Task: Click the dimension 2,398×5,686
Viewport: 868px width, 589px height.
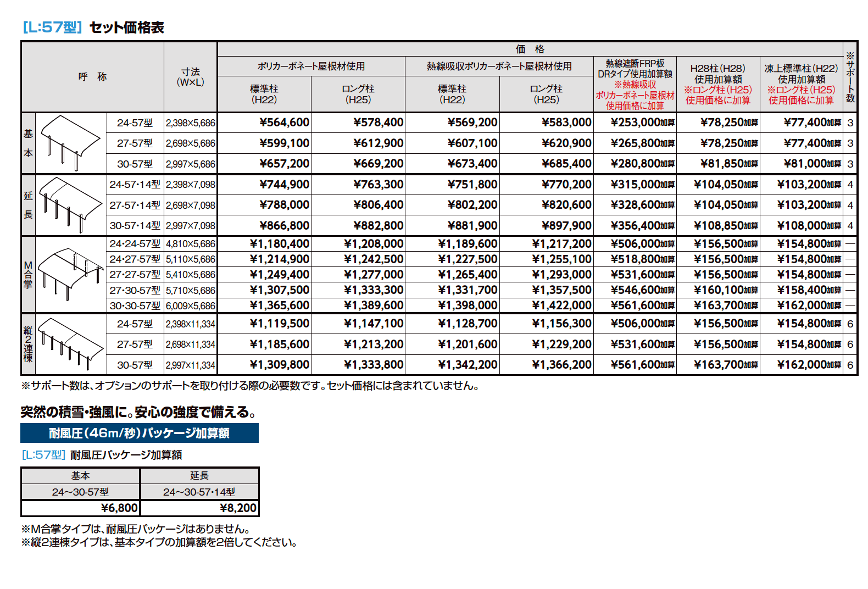Action: pyautogui.click(x=191, y=123)
